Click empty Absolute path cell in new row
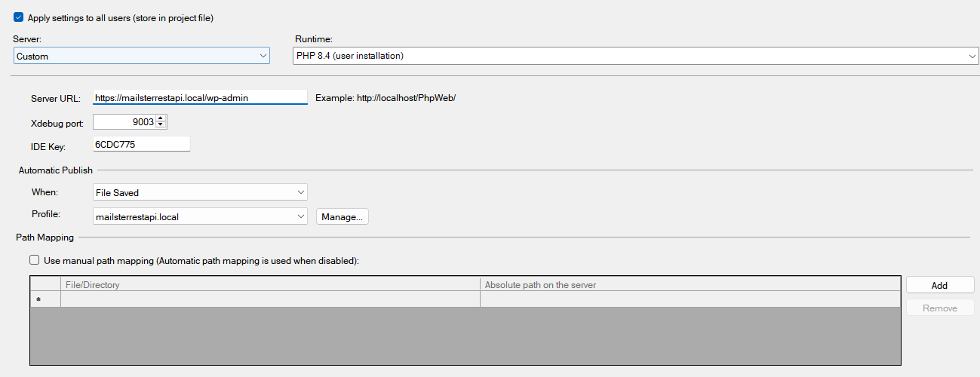The width and height of the screenshot is (980, 377). pos(690,299)
